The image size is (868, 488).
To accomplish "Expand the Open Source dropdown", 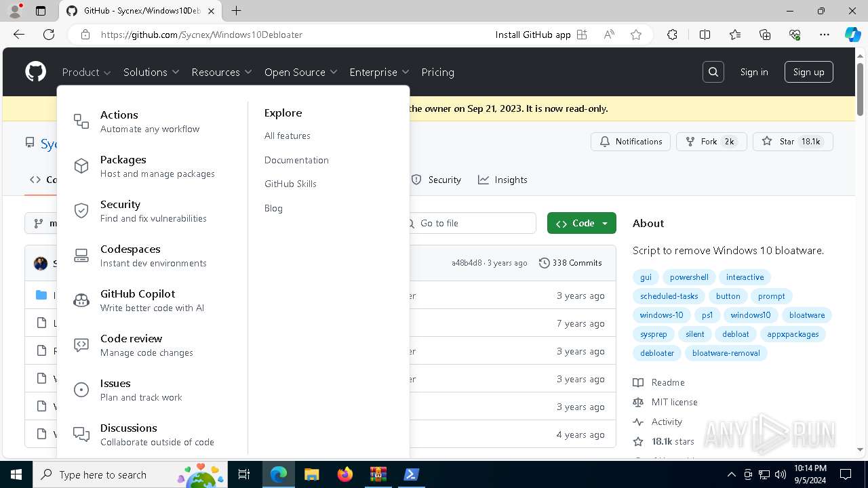I will coord(300,72).
